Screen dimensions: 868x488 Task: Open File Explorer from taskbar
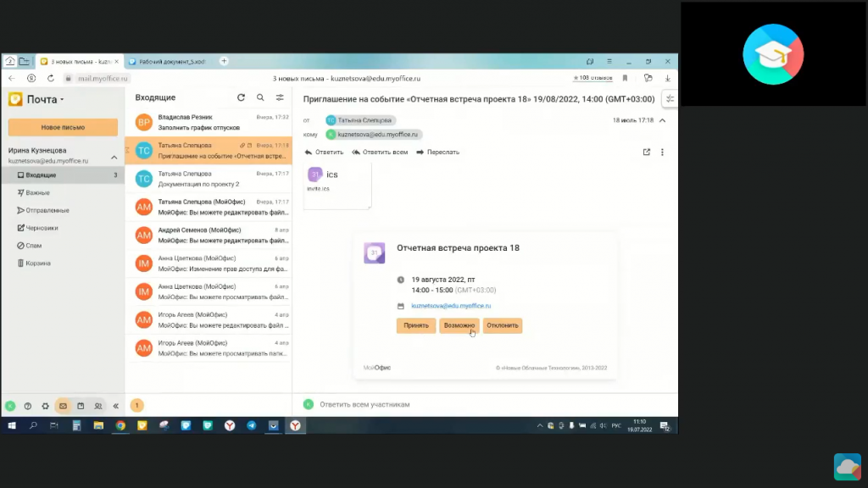(x=98, y=425)
